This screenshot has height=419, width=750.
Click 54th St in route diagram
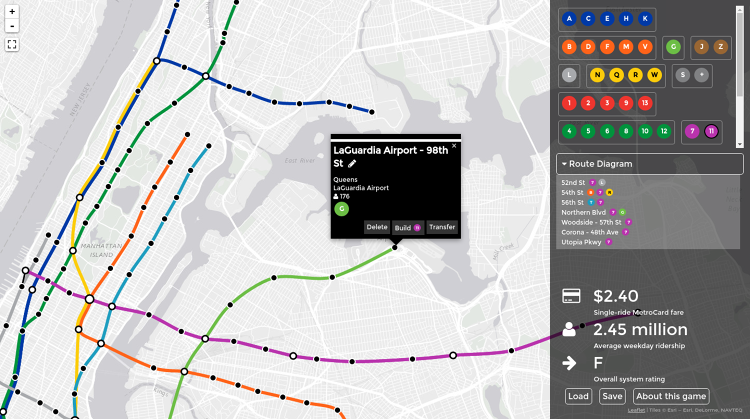tap(572, 193)
